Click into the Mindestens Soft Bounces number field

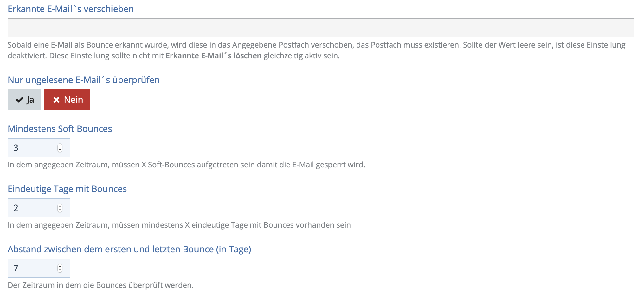coord(32,148)
